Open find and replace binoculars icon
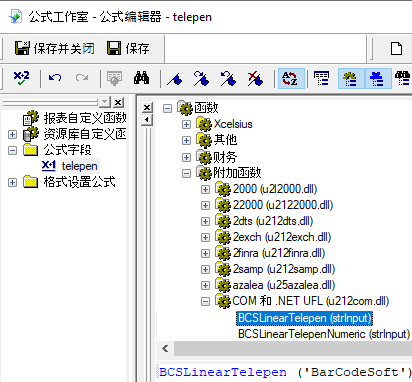The height and width of the screenshot is (382, 412). click(141, 78)
